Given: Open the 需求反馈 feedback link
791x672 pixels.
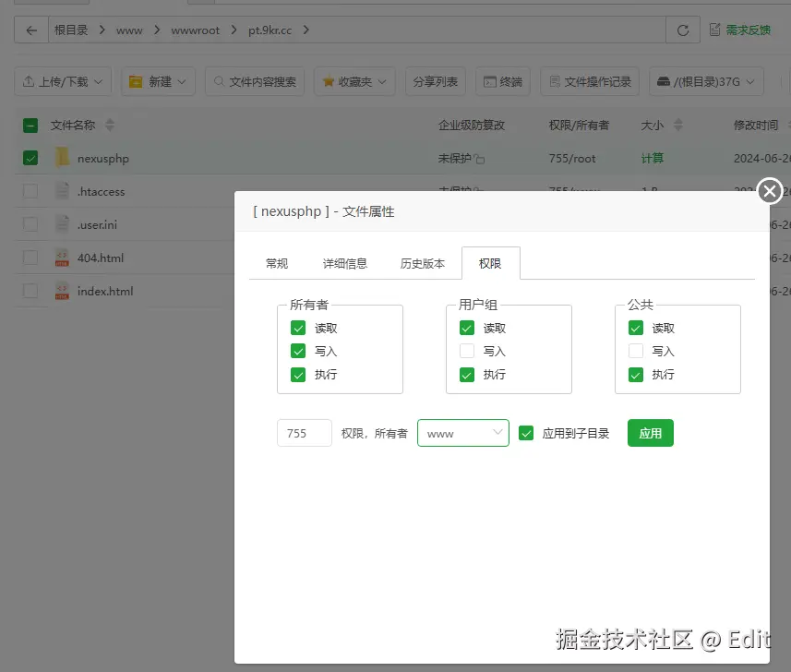Looking at the screenshot, I should coord(740,30).
